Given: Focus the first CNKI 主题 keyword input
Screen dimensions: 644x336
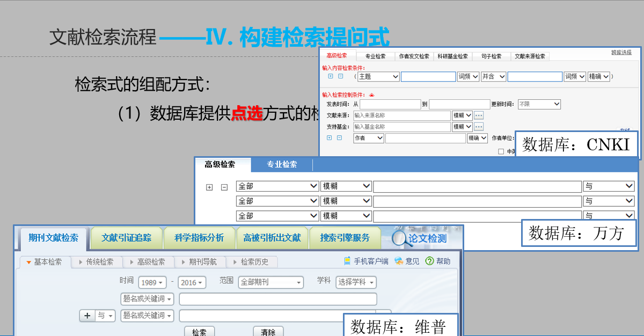Looking at the screenshot, I should [x=428, y=77].
